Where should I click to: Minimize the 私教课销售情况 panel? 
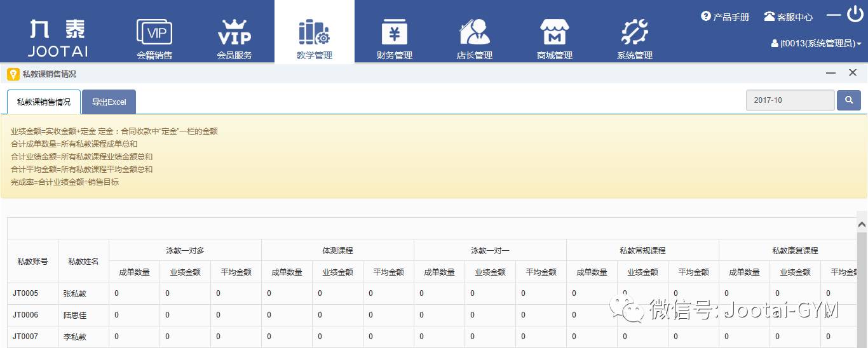831,74
